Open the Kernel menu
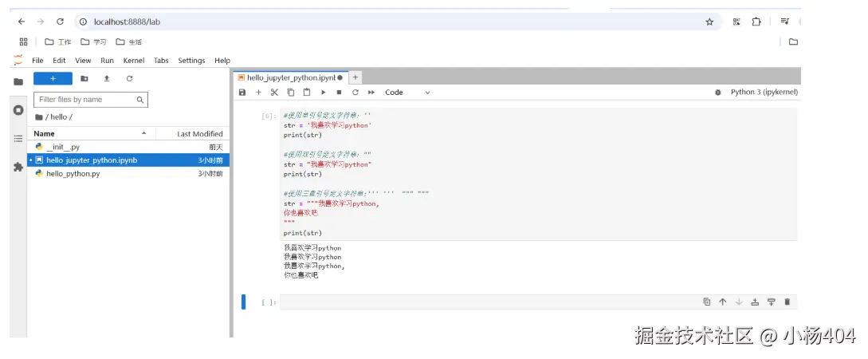Image resolution: width=868 pixels, height=359 pixels. pos(134,61)
